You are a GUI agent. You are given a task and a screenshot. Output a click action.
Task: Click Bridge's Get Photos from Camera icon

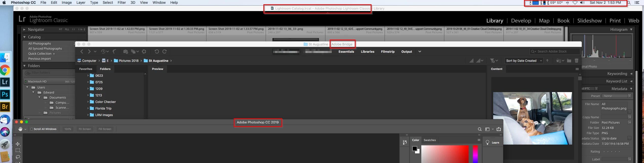(126, 51)
